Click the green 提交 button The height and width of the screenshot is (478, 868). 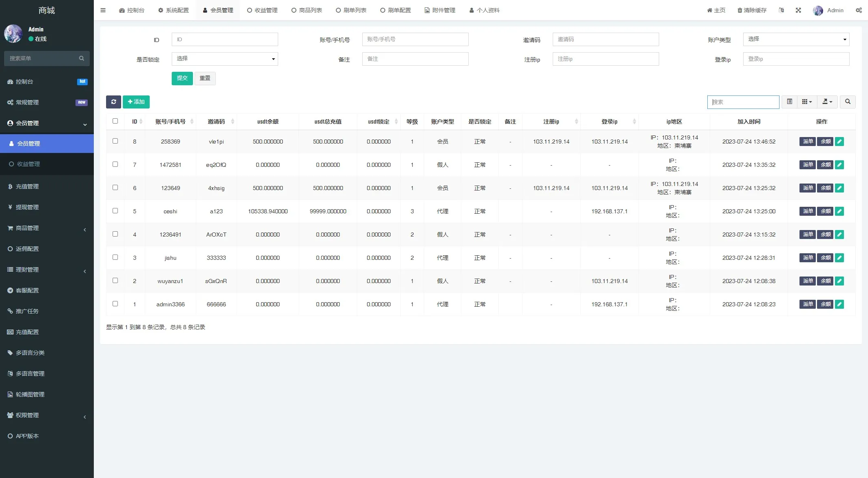(182, 78)
